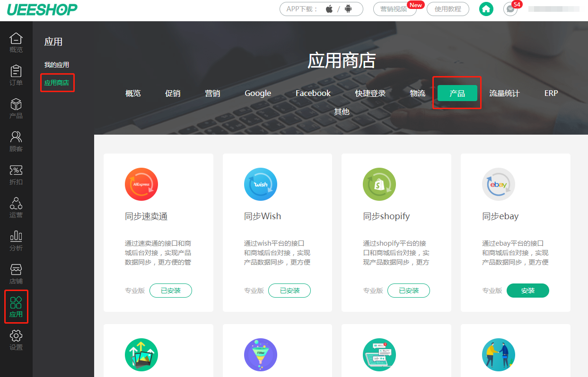
Task: Click the AliExpress sync app icon
Action: click(141, 184)
